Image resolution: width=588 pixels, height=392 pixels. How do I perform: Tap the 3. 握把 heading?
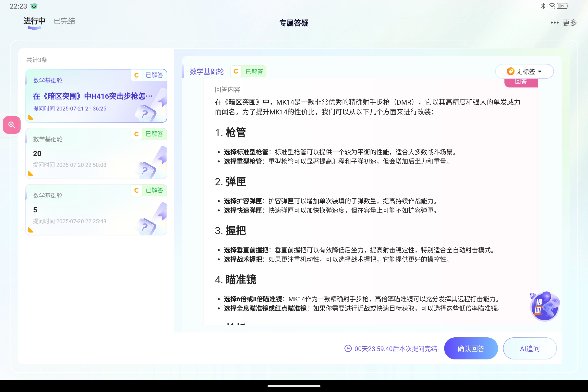tap(230, 231)
